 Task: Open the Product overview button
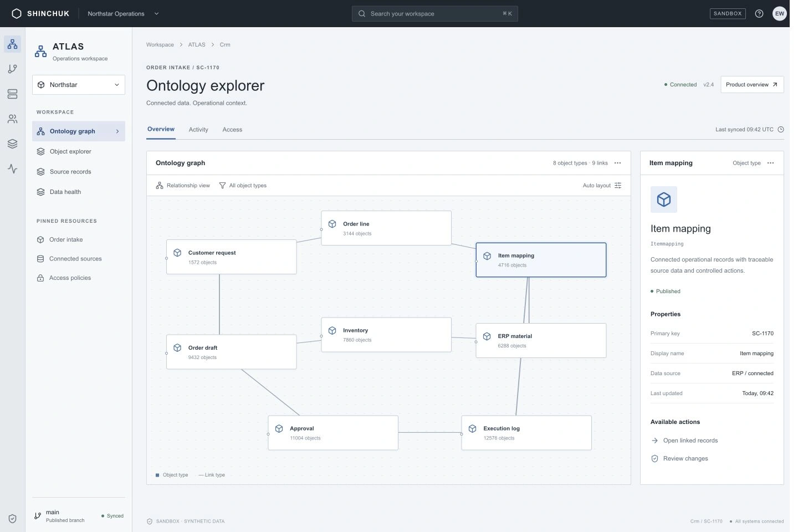click(x=752, y=85)
